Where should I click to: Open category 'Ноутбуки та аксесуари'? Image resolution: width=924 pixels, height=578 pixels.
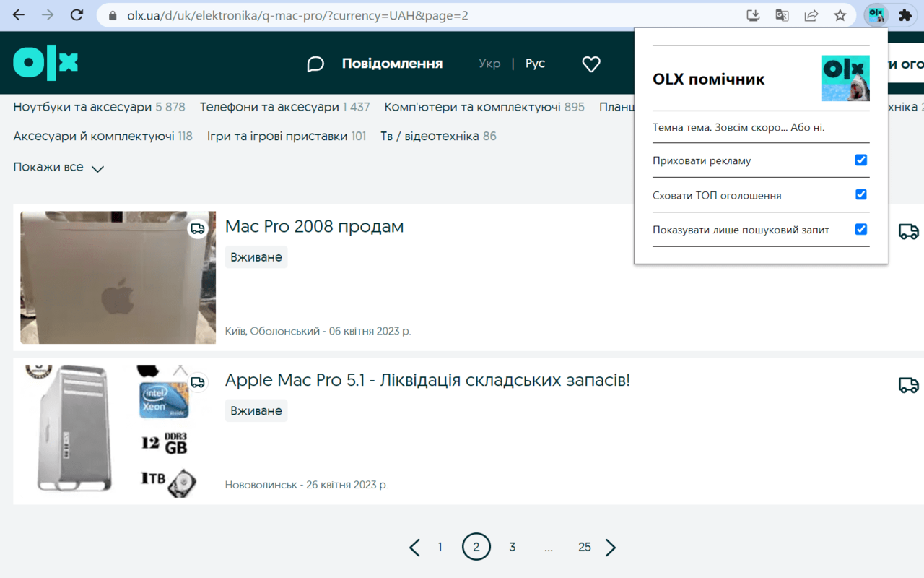tap(84, 107)
